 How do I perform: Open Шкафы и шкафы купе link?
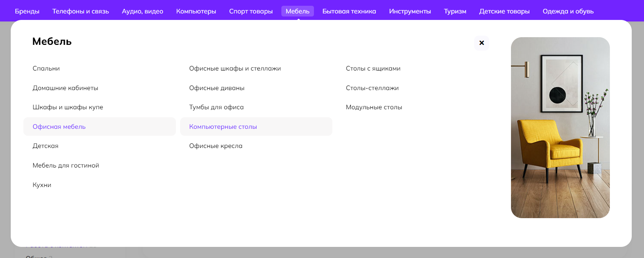68,107
